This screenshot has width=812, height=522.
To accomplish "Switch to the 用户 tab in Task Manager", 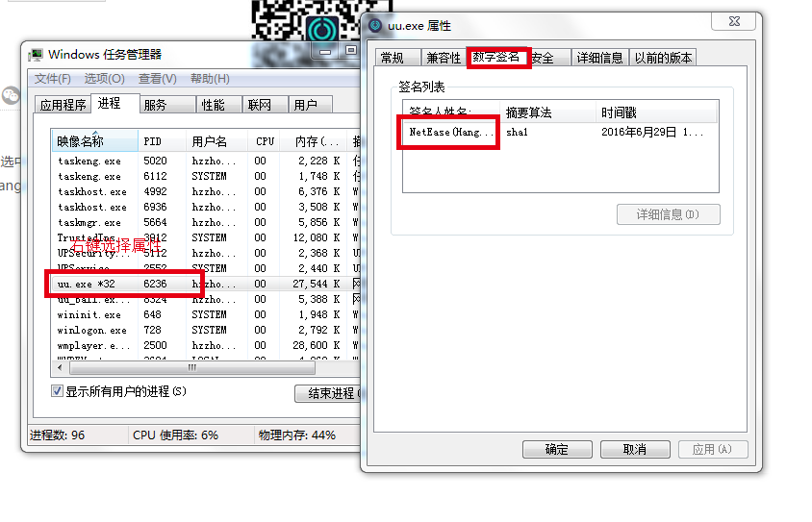I will 310,105.
